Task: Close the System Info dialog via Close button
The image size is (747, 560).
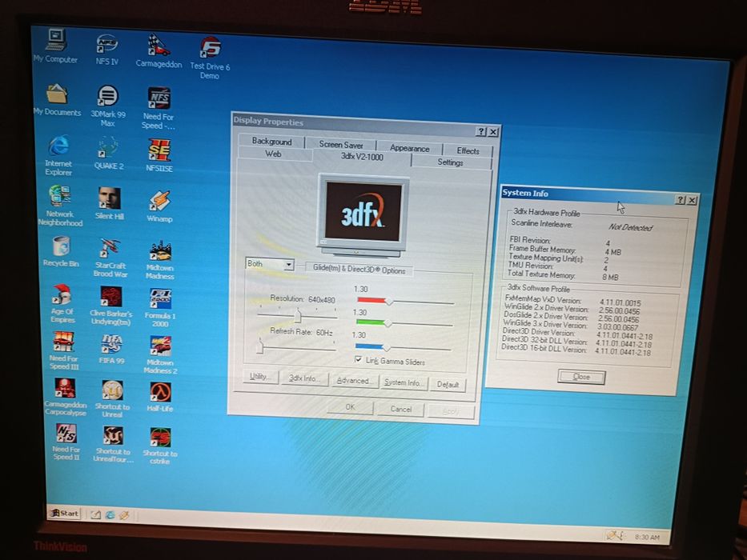Action: (x=581, y=377)
